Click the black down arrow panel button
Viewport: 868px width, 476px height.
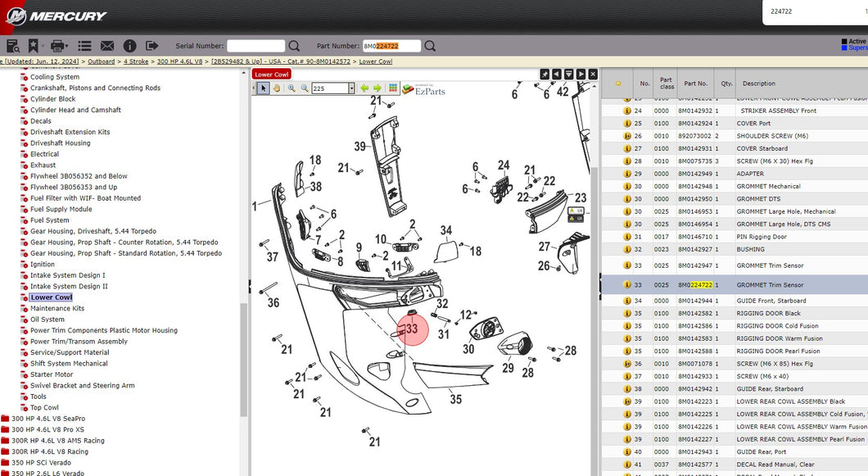[x=569, y=75]
